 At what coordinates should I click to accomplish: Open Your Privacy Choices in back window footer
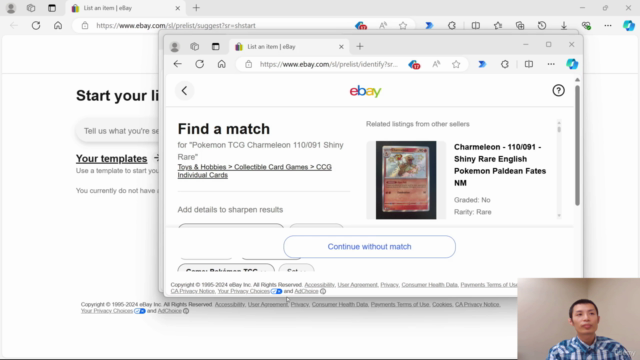coord(107,311)
